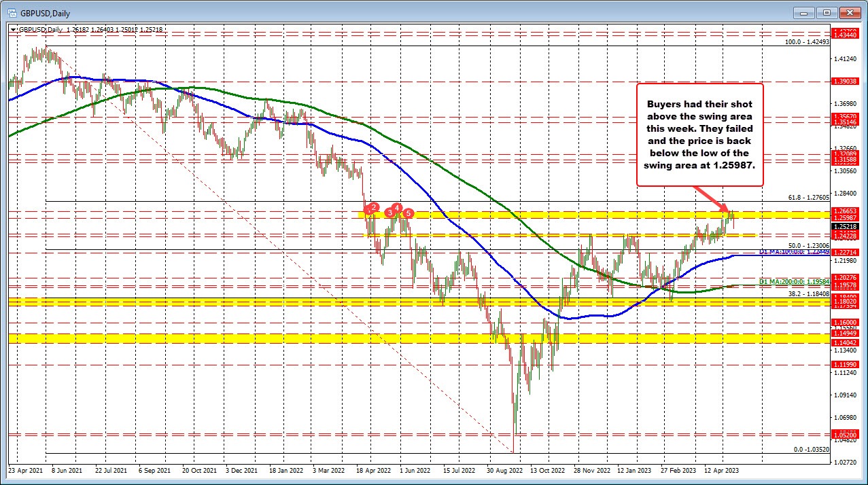
Task: Click the 12 Apr 2023 date on time axis
Action: [x=722, y=469]
